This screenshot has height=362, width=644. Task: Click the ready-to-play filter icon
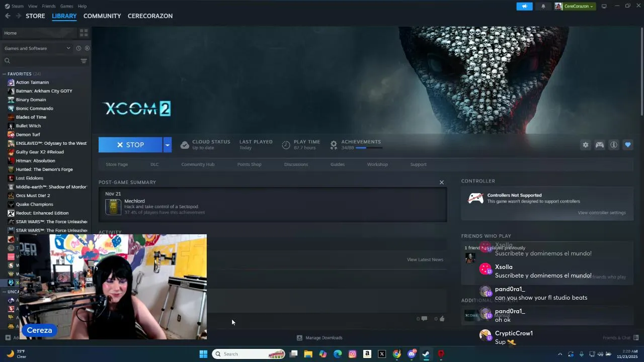click(x=87, y=48)
